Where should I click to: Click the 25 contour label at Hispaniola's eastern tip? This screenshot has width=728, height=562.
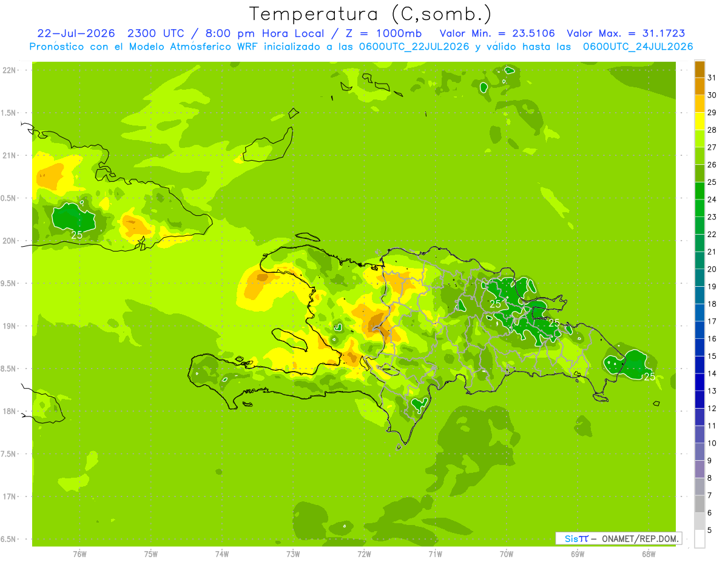pos(650,376)
